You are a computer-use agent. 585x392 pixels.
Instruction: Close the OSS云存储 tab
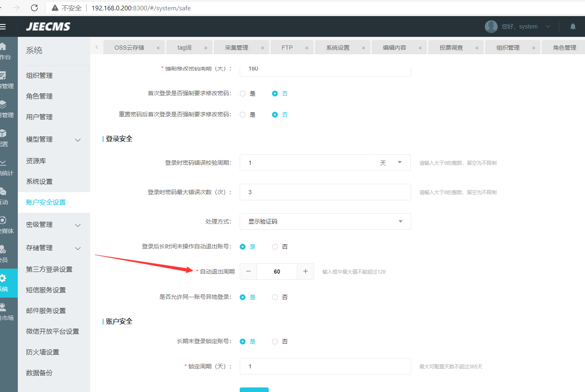tap(158, 48)
